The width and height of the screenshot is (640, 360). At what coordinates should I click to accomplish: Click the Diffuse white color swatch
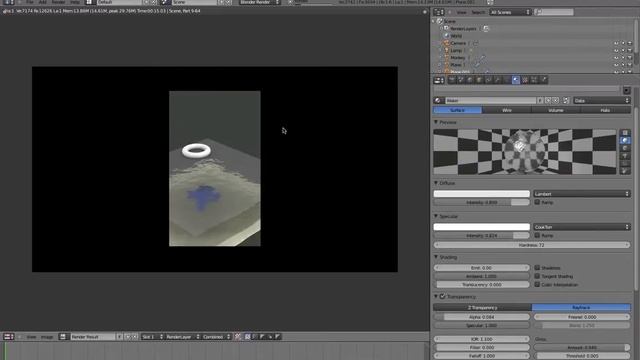482,194
